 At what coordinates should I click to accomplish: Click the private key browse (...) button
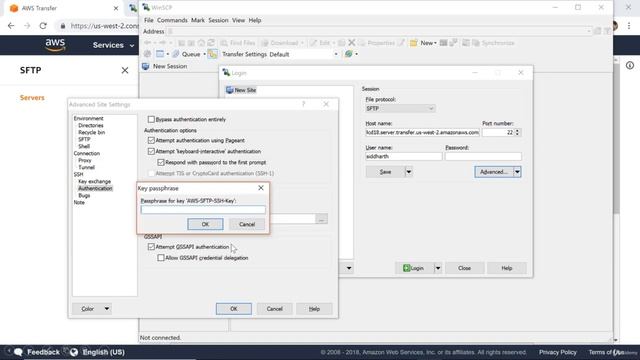321,219
